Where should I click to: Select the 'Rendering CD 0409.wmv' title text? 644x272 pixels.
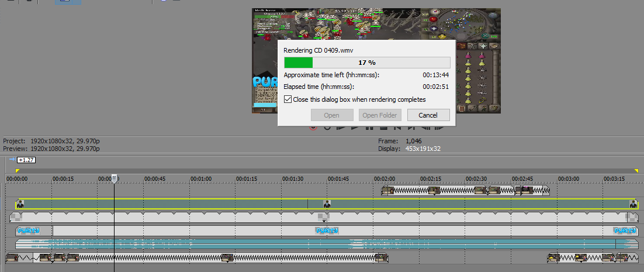coord(318,50)
